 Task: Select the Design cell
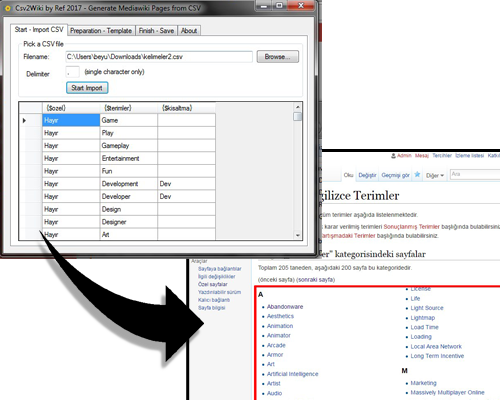[x=129, y=209]
